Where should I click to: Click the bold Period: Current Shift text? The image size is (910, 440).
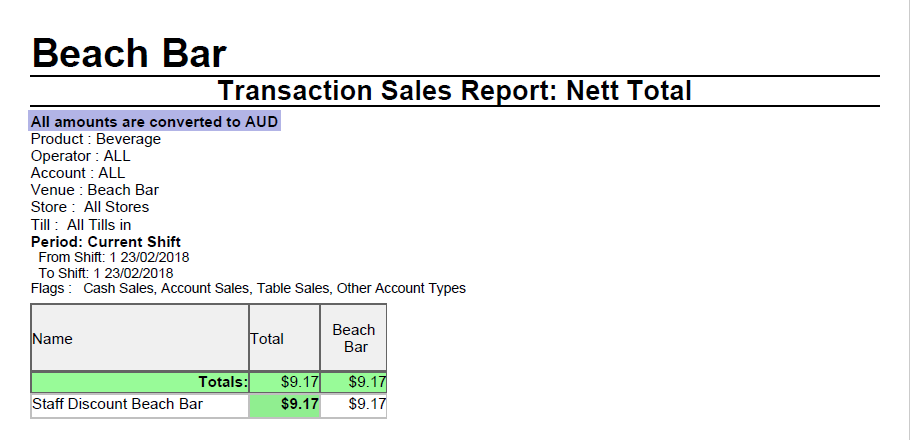106,242
